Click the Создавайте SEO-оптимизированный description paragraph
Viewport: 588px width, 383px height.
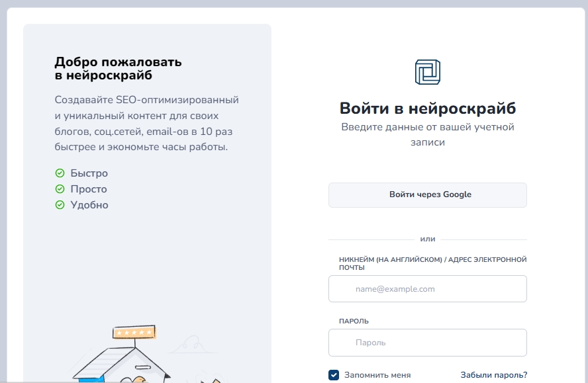tap(146, 123)
